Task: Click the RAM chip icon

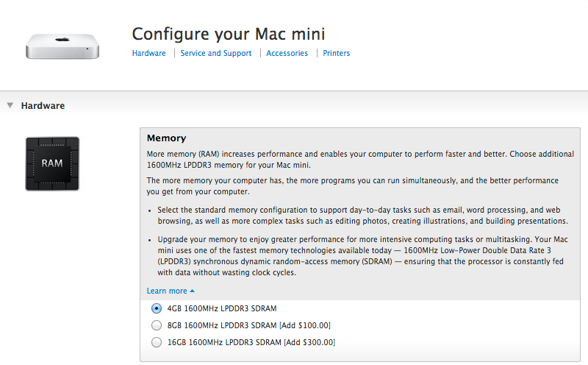Action: pos(52,163)
